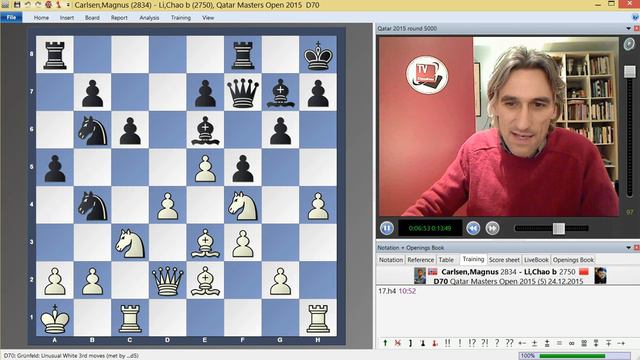640x360 pixels.
Task: Save the game with the floppy disk icon
Action: (x=16, y=4)
